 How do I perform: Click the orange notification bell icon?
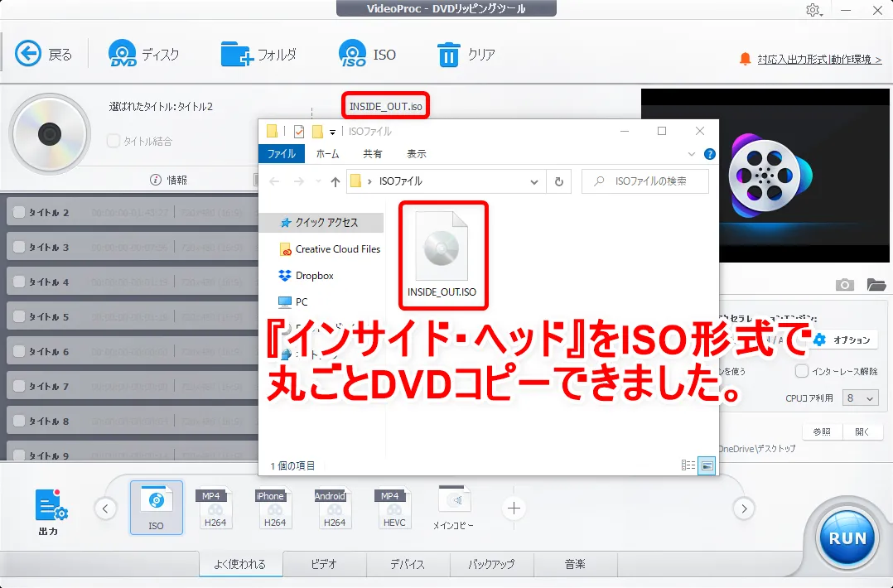(x=745, y=59)
